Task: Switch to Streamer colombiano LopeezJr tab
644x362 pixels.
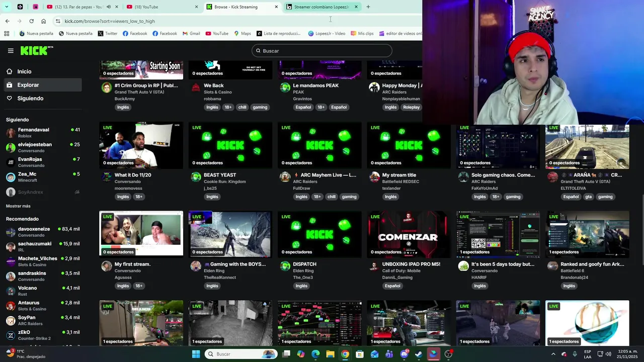Action: pyautogui.click(x=322, y=7)
